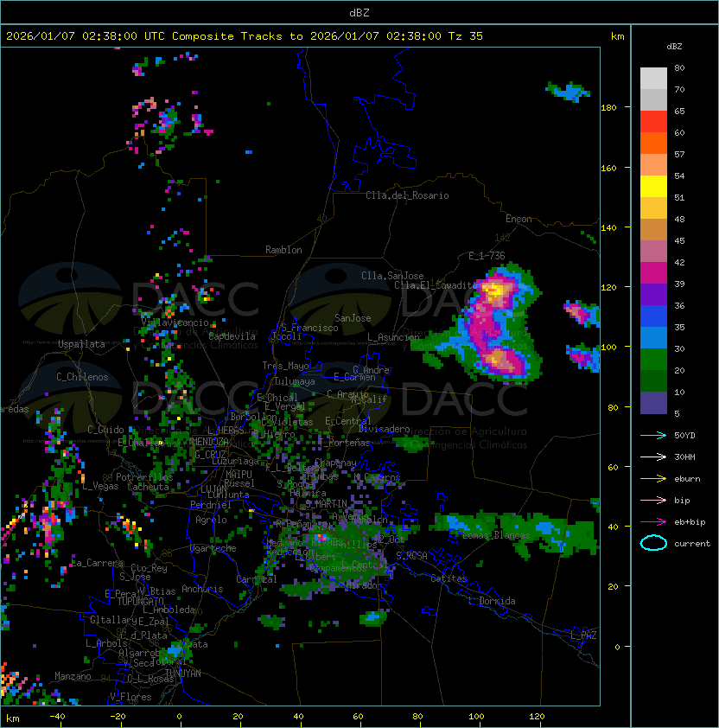Click the 'Divisadero' place label

point(385,429)
